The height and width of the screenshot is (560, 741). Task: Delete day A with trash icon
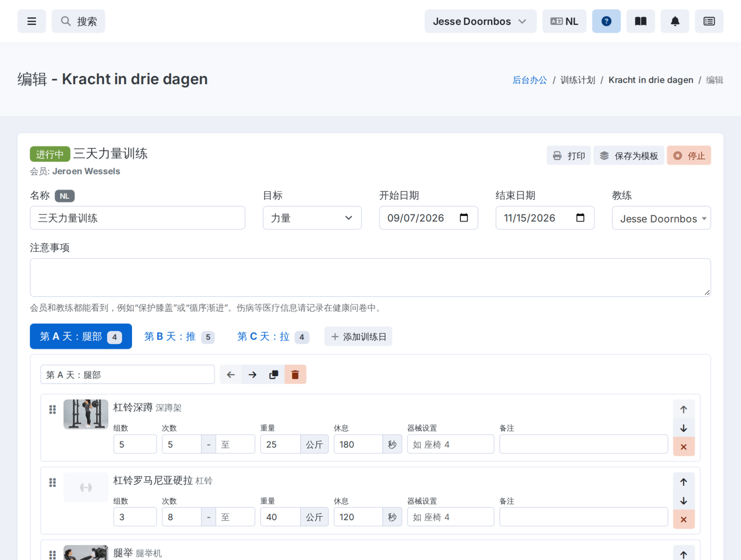295,374
